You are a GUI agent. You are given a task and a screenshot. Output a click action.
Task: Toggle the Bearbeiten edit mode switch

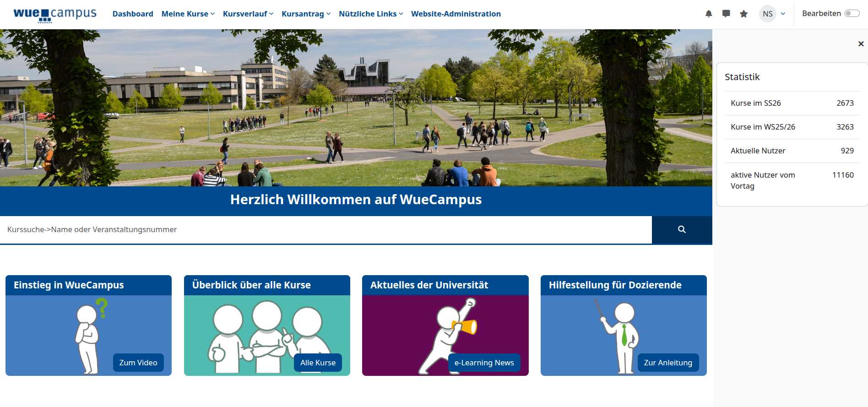coord(852,13)
